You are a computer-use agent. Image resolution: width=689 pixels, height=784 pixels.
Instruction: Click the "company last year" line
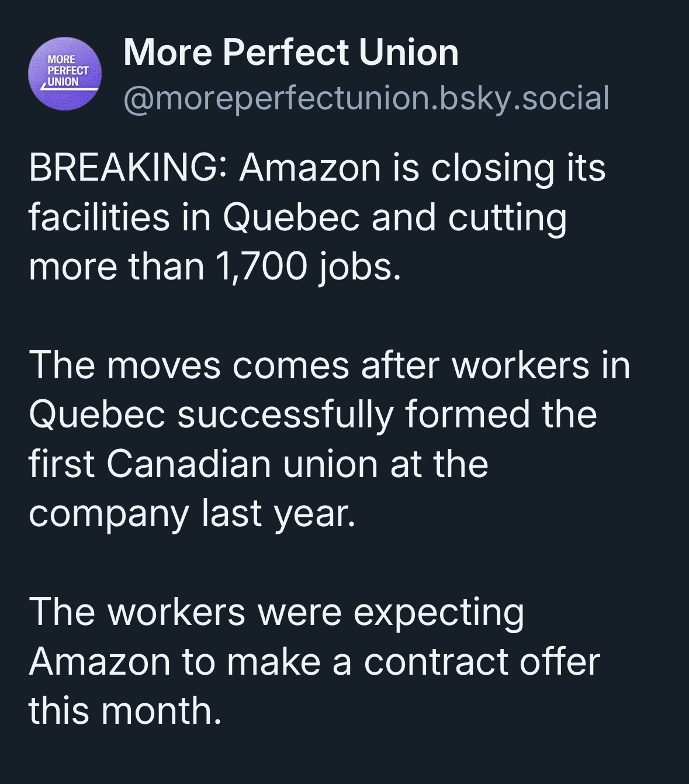(x=192, y=513)
